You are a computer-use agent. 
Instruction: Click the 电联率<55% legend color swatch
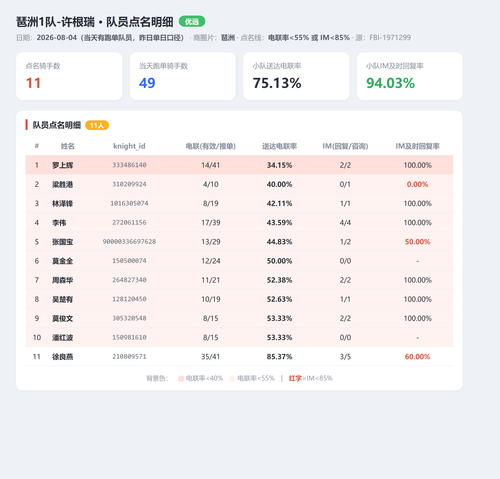point(232,378)
